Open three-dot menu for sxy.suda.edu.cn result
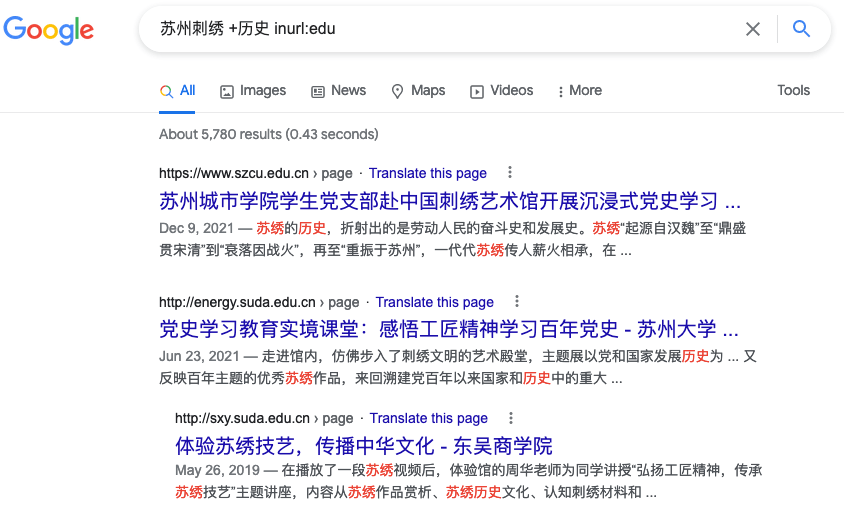The image size is (844, 520). [511, 418]
